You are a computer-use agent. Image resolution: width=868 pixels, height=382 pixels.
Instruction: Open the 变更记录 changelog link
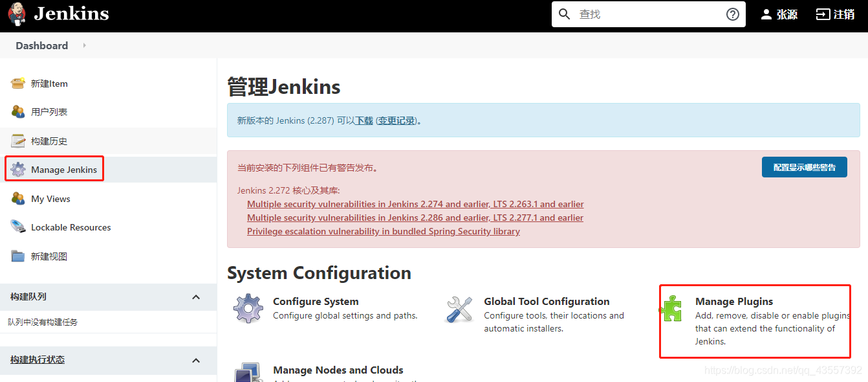(x=396, y=120)
